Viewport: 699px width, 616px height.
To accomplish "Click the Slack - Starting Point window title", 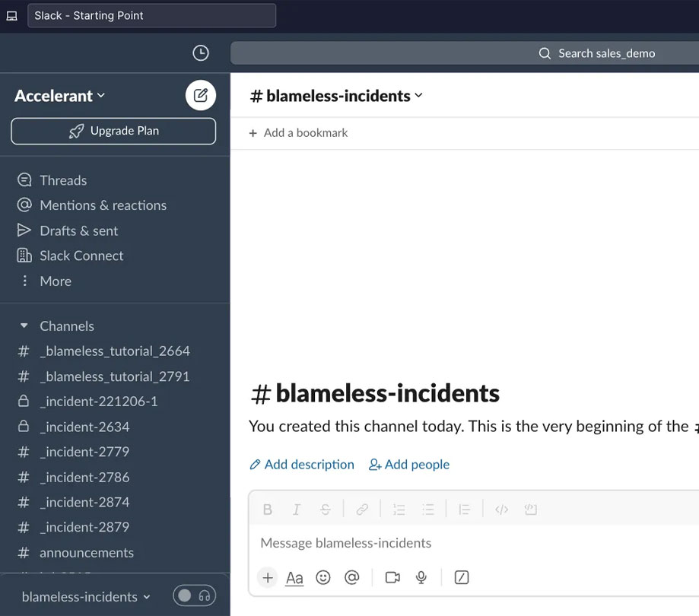I will 151,16.
